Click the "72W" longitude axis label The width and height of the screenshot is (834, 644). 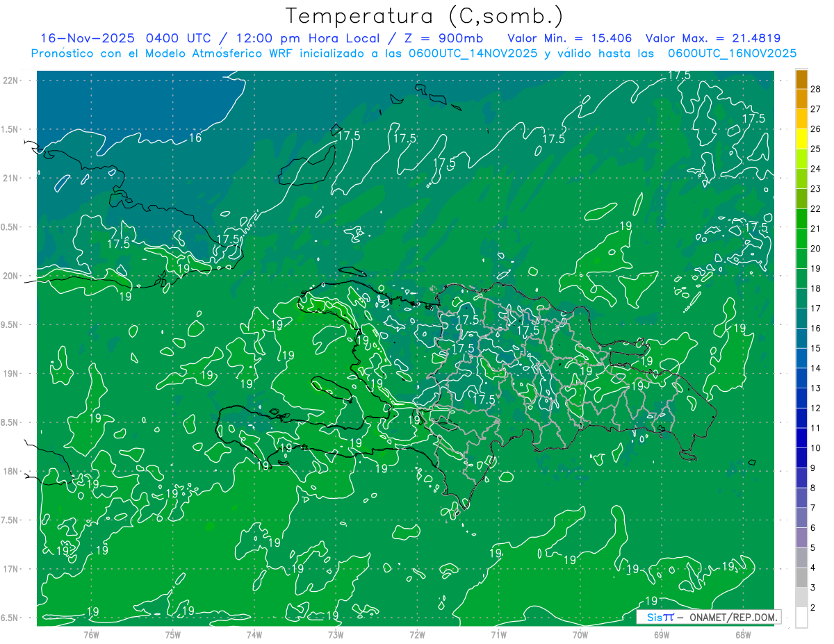[x=417, y=634]
